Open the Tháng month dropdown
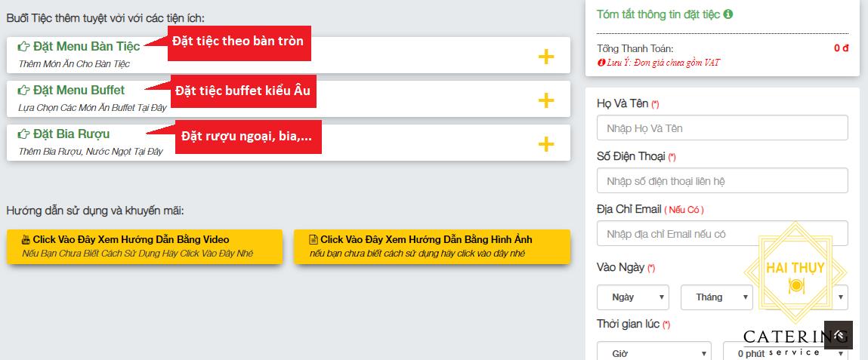The height and width of the screenshot is (360, 868). pos(716,297)
